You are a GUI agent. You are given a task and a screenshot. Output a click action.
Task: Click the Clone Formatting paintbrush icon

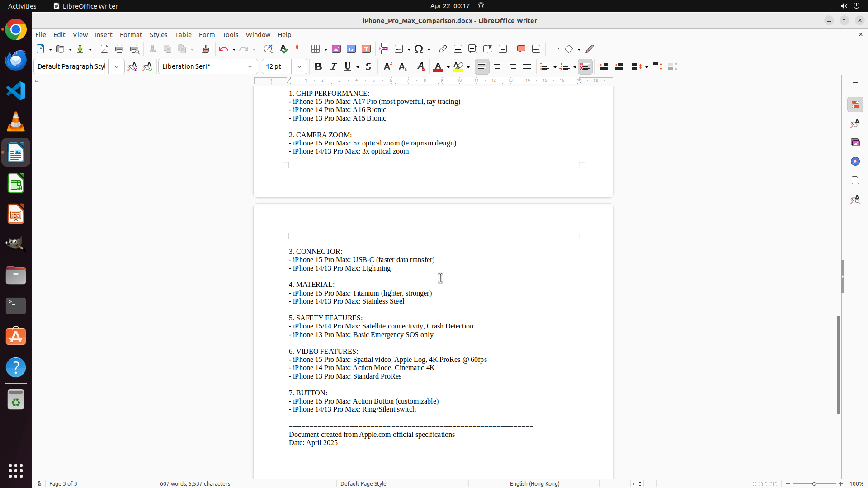[x=206, y=49]
